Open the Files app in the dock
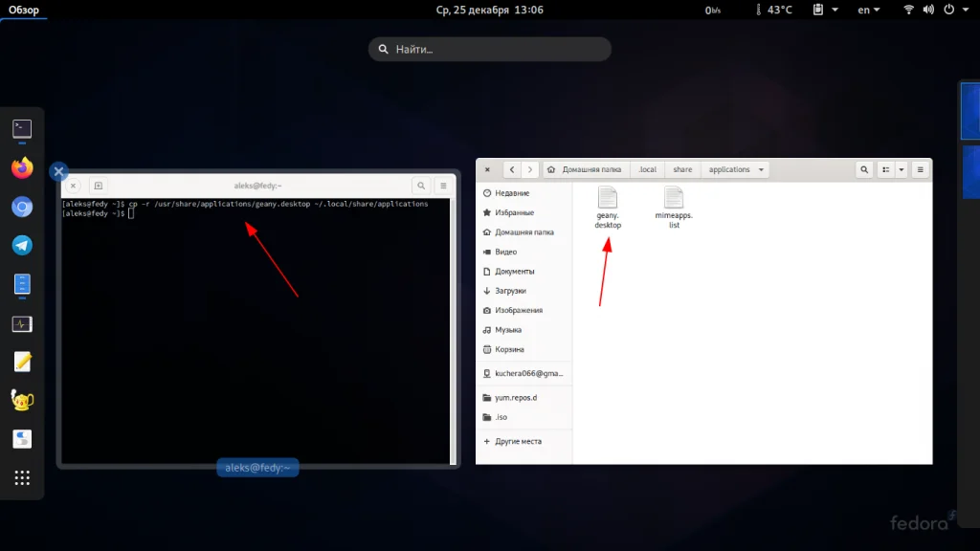Screen dimensions: 980x551 pos(22,284)
